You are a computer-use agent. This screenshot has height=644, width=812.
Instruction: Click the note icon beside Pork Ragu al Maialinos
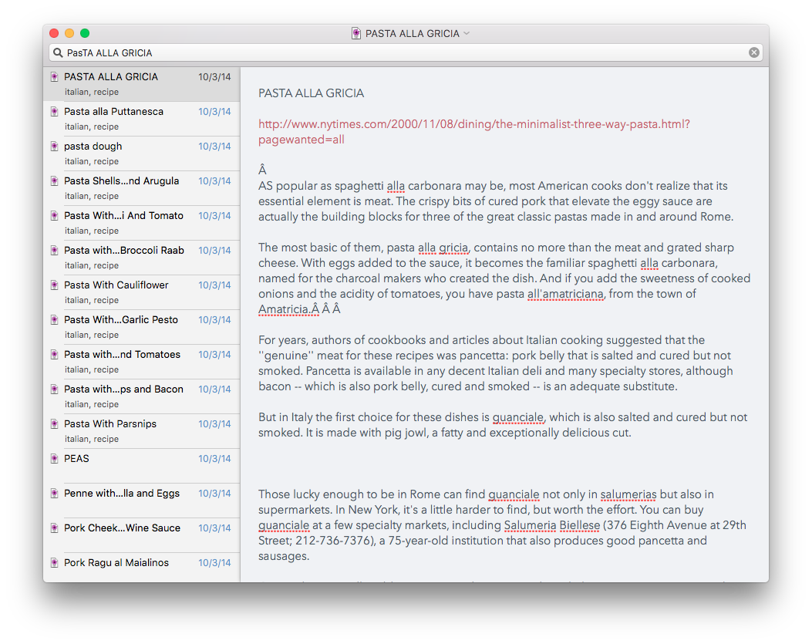[55, 563]
